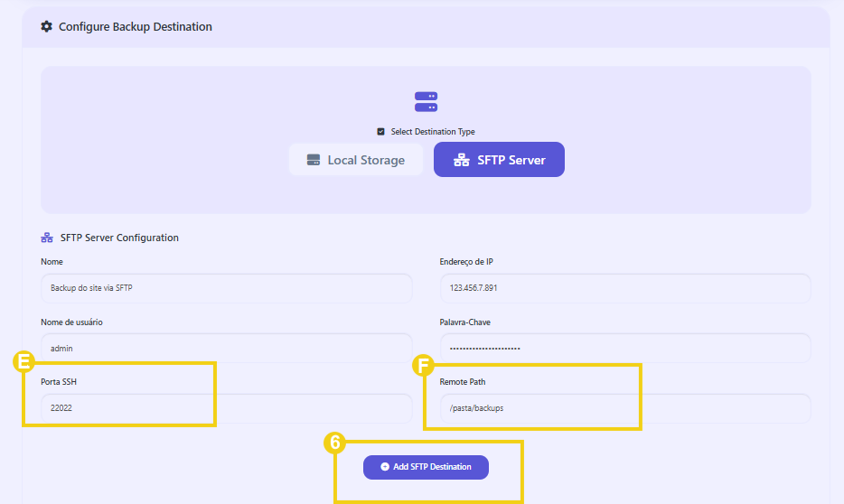Toggle the Select Destination Type checkbox
This screenshot has width=844, height=504.
coord(381,132)
